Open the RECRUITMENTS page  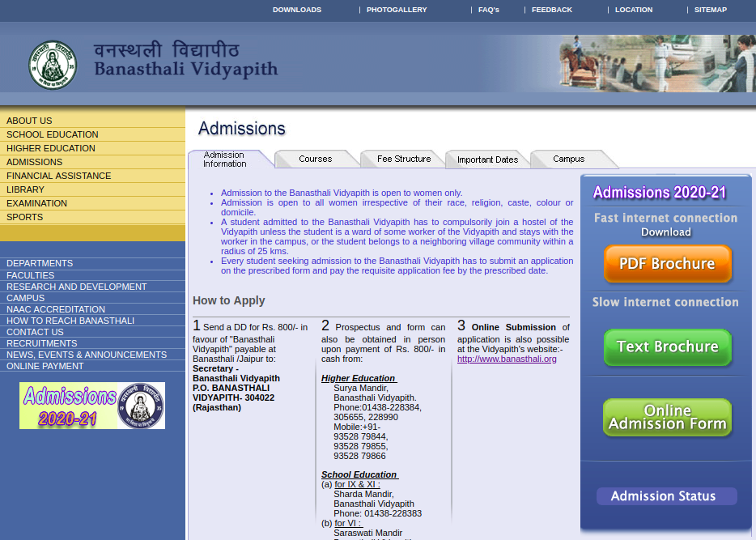click(41, 343)
